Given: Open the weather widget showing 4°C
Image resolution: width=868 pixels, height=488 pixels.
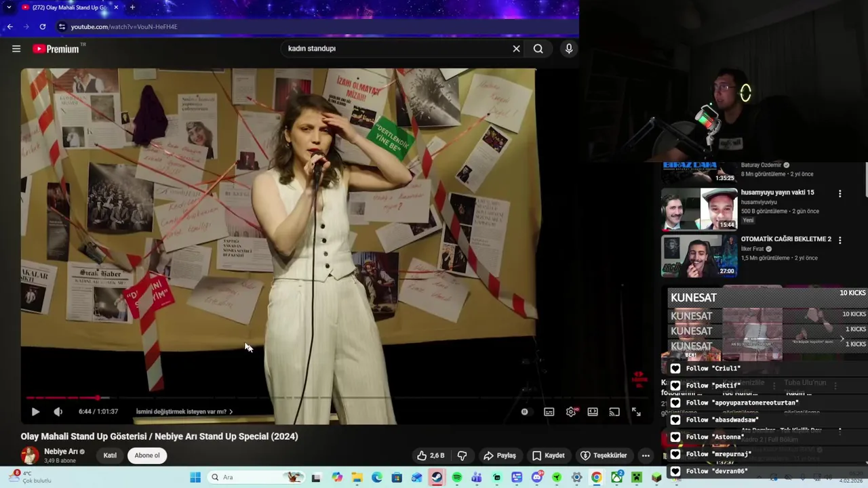Looking at the screenshot, I should coord(30,477).
